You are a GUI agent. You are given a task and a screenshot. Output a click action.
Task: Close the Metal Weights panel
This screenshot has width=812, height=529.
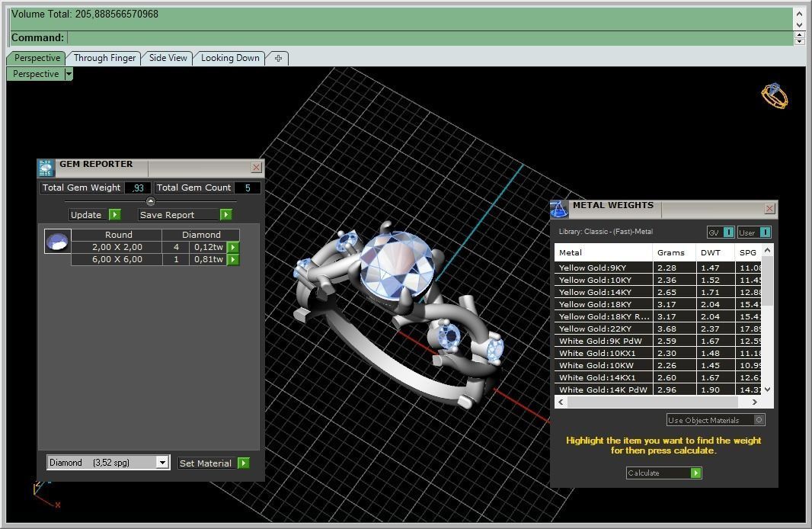[769, 208]
